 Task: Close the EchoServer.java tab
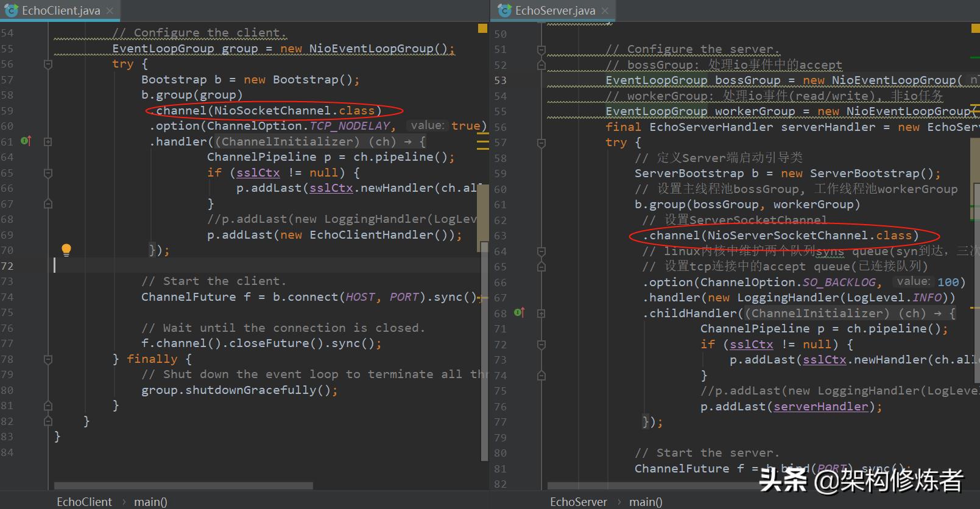click(605, 11)
